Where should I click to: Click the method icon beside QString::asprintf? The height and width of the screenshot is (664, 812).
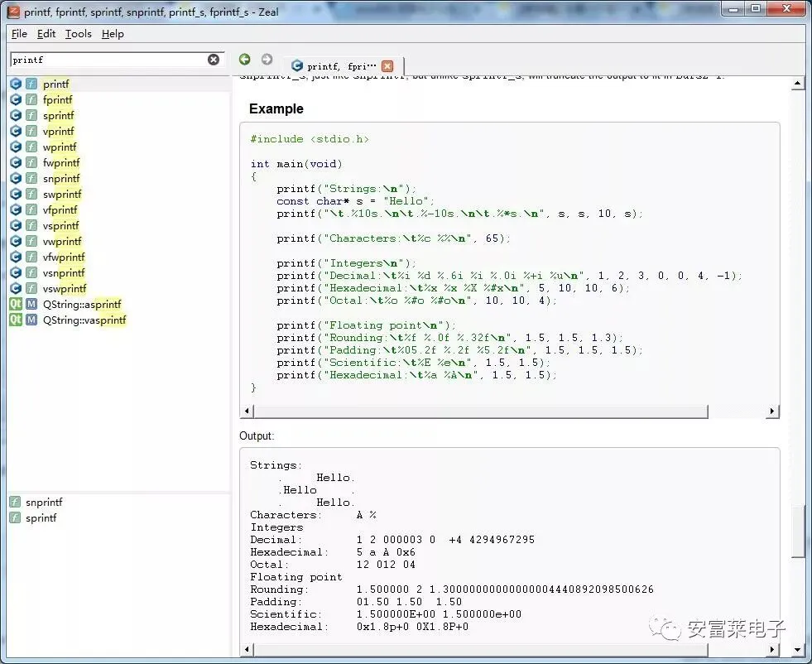pos(31,304)
